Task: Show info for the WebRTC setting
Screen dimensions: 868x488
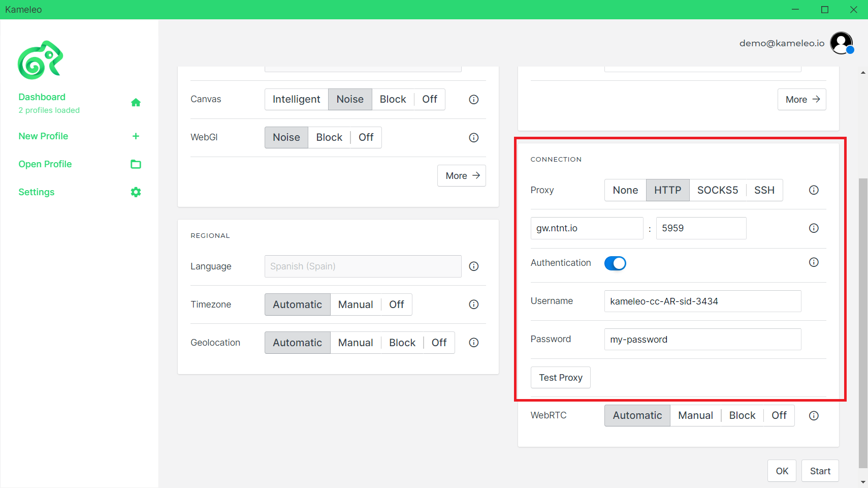Action: [x=814, y=416]
